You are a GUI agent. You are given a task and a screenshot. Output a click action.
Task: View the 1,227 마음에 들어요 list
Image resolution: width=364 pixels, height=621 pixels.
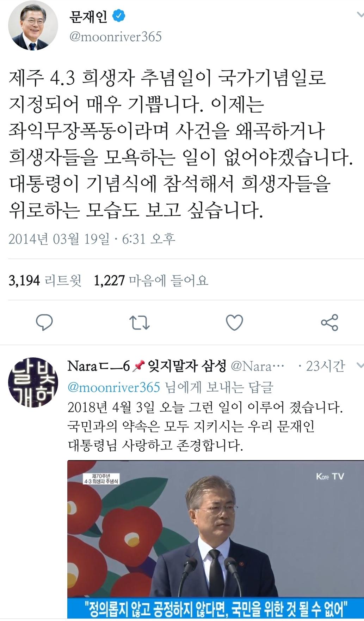[x=151, y=281]
